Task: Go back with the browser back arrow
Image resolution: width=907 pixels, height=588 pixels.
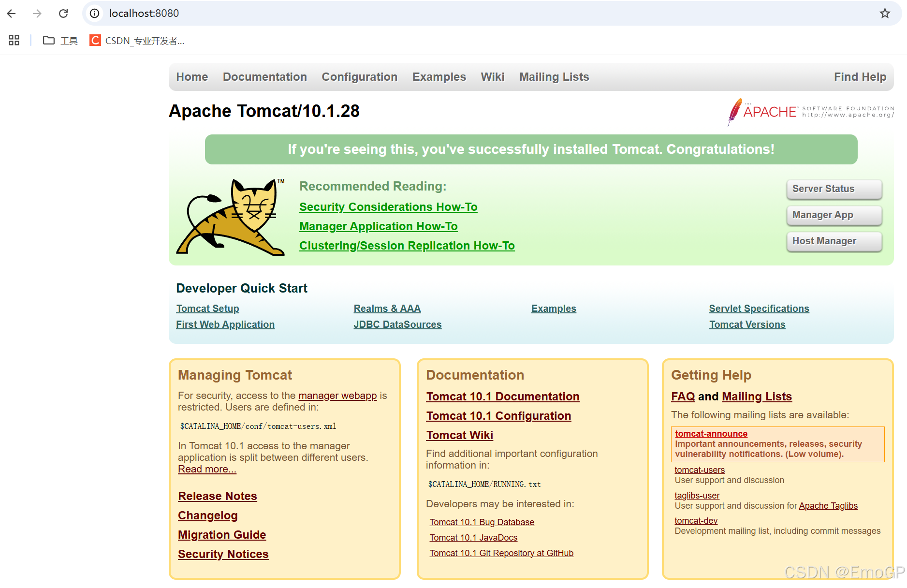Action: [12, 14]
